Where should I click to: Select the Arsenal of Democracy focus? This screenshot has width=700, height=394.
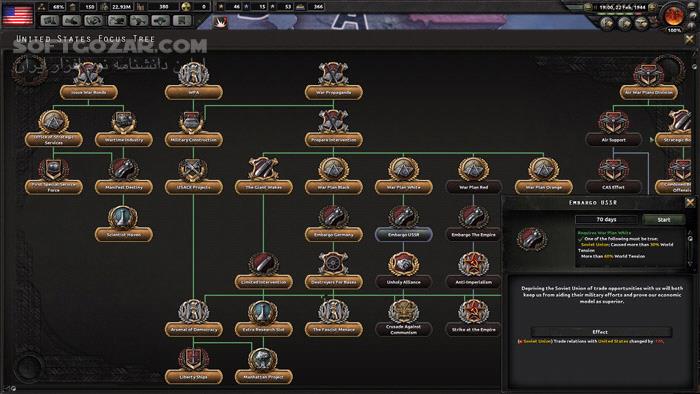pyautogui.click(x=193, y=329)
